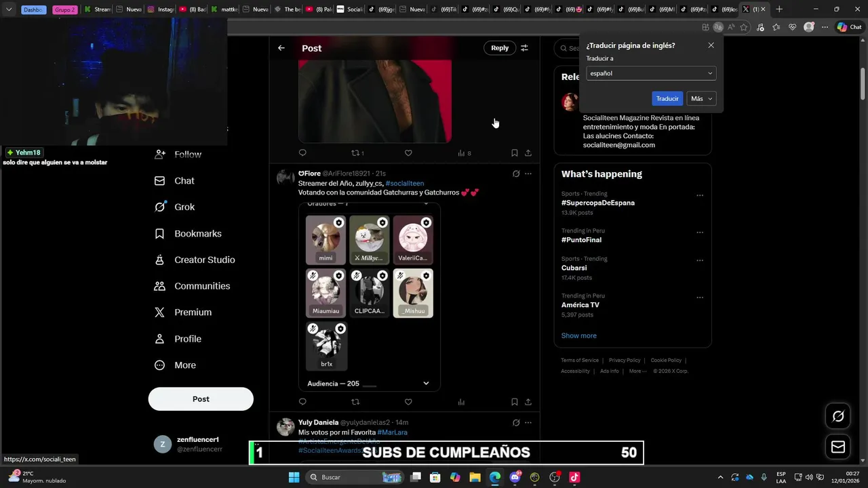Image resolution: width=868 pixels, height=488 pixels.
Task: Open the Terms of Service link
Action: pos(580,361)
